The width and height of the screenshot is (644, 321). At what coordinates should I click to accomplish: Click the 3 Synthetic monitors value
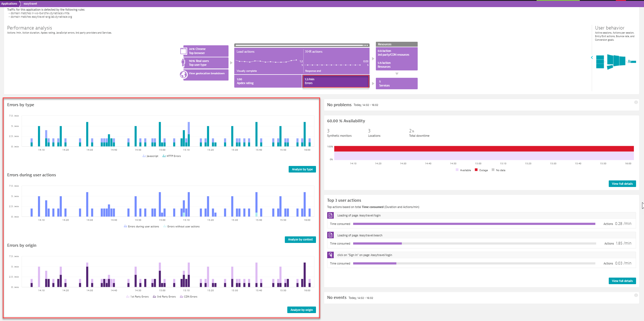coord(328,131)
